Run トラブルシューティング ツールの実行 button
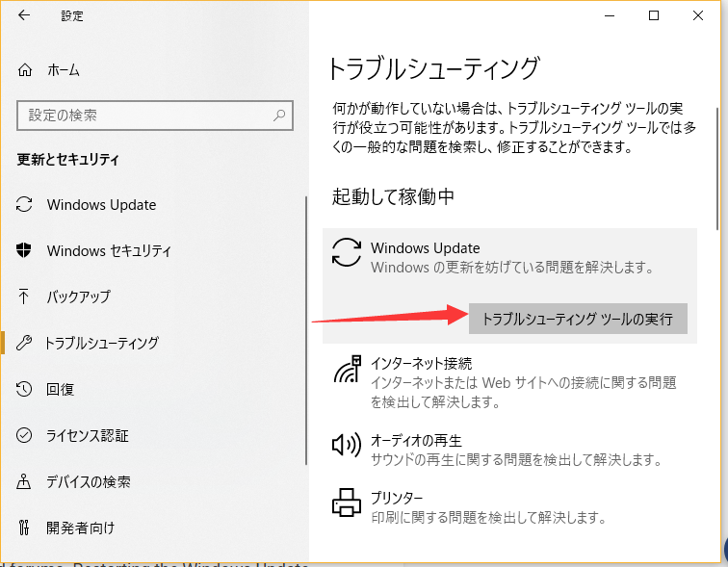 [578, 319]
